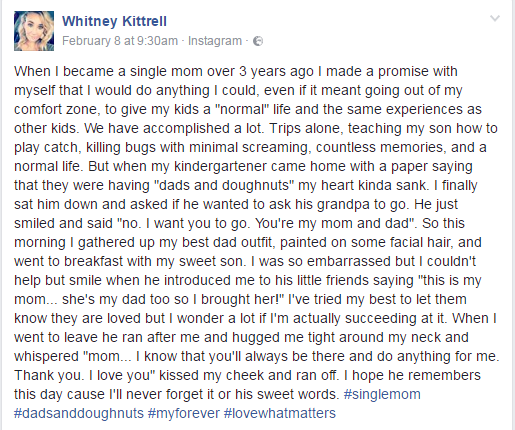The height and width of the screenshot is (430, 515).
Task: Click the word "whispered" in the post
Action: (x=46, y=356)
